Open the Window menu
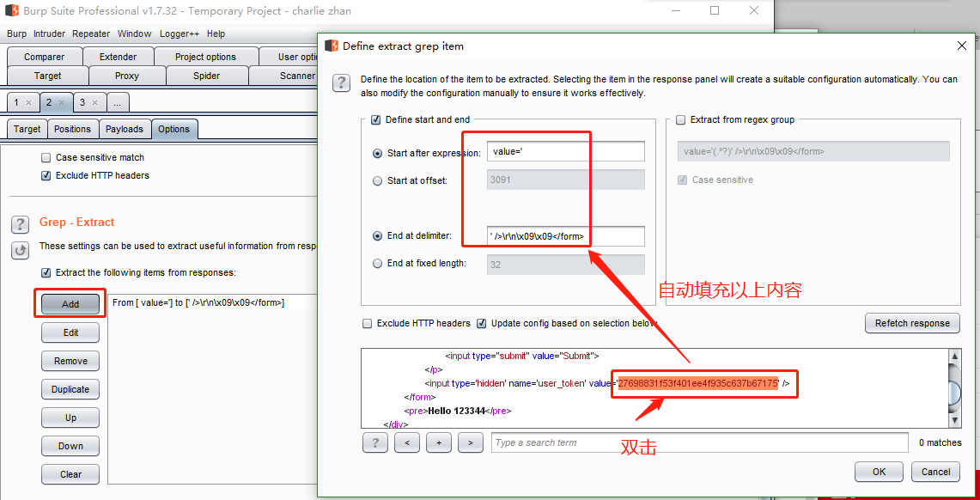 point(134,34)
